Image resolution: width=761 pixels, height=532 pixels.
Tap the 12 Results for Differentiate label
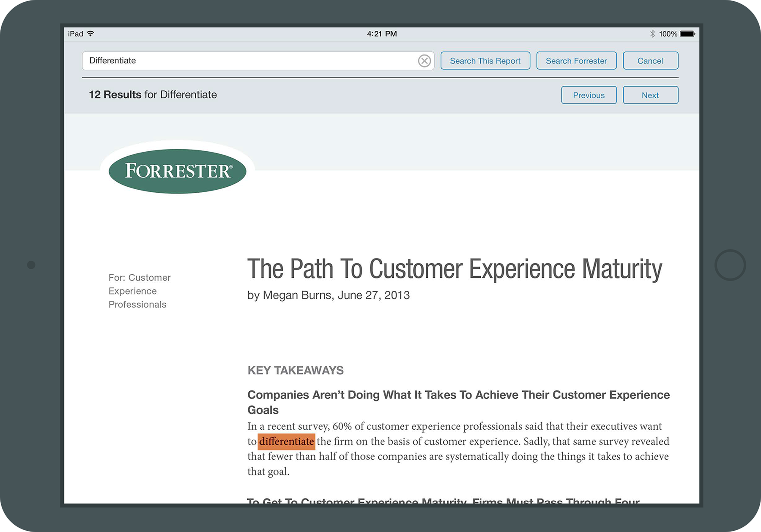point(153,95)
